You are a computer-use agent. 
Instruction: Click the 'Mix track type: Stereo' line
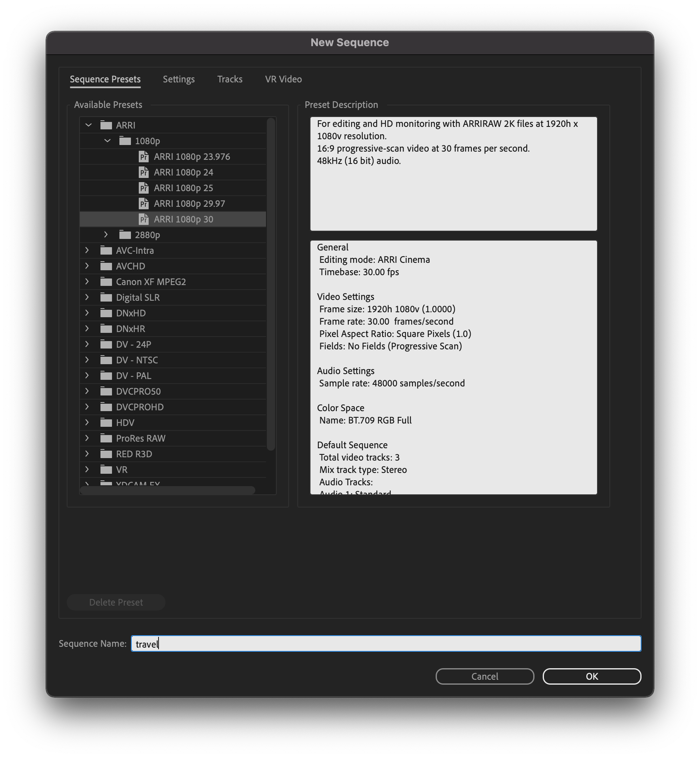click(363, 470)
